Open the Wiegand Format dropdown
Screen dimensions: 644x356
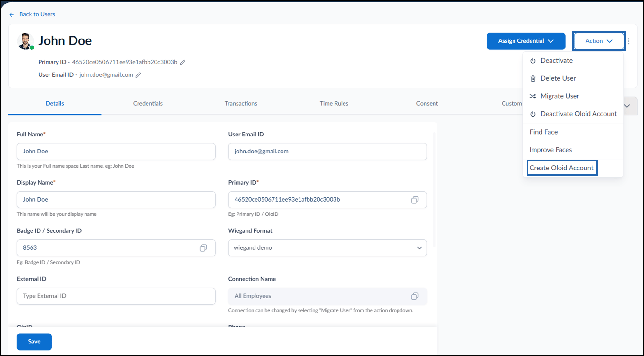[327, 248]
